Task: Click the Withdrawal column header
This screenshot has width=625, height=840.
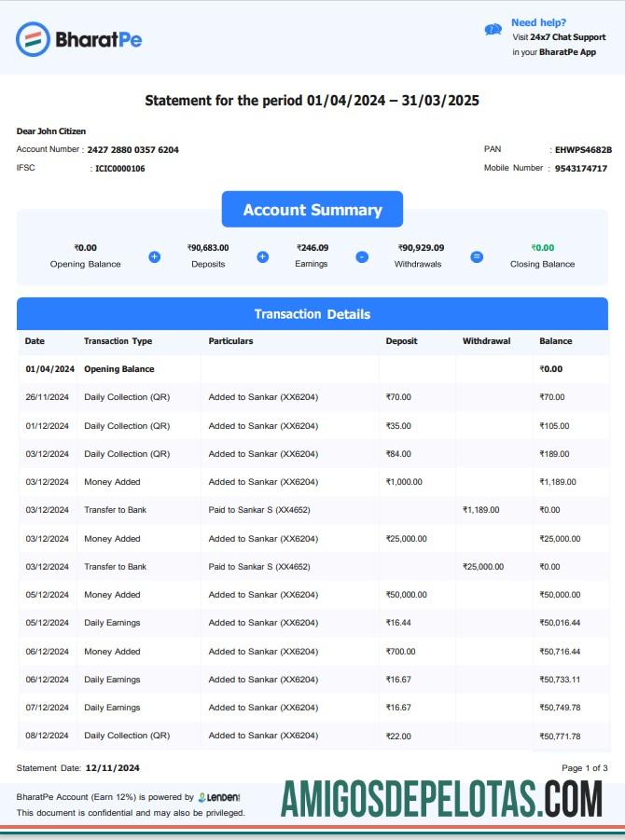Action: click(x=486, y=341)
